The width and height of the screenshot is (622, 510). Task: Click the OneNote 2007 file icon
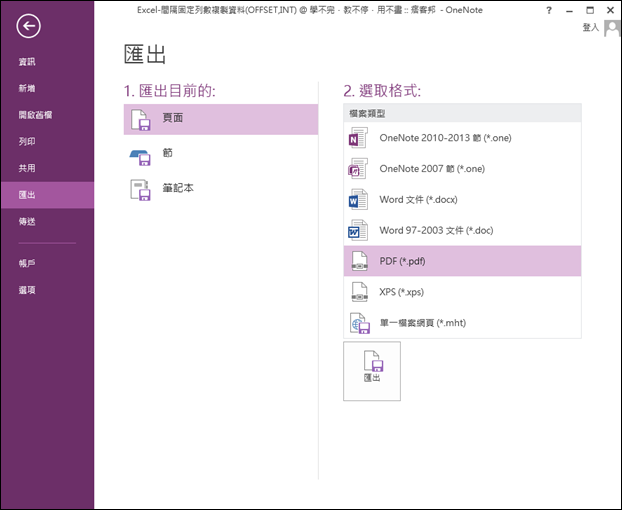[358, 169]
